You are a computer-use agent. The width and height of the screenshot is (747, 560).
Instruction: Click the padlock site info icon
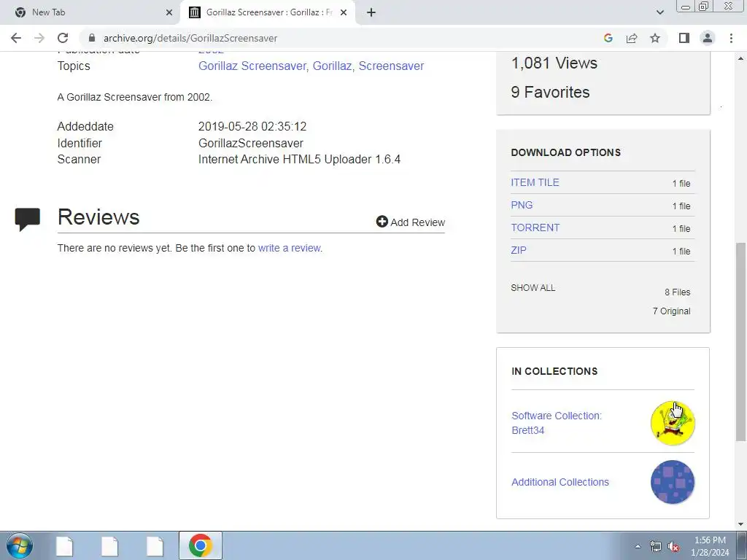coord(92,38)
